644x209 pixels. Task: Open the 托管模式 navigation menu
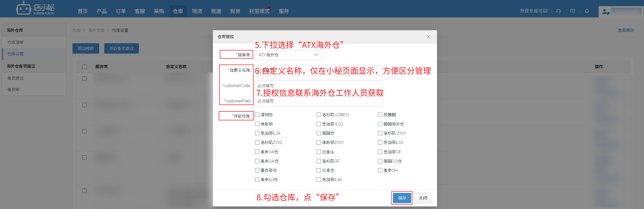tap(259, 11)
